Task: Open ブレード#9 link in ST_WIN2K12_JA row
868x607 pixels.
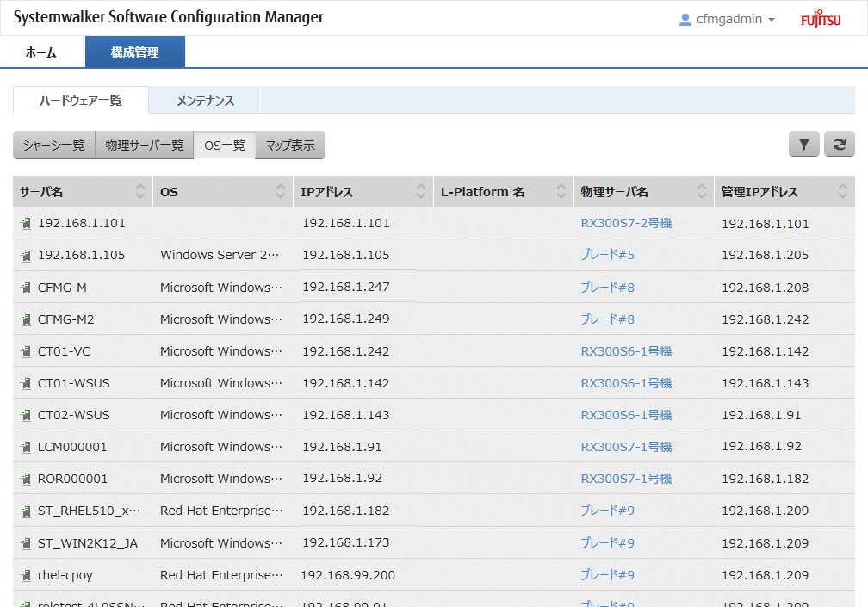Action: tap(607, 542)
